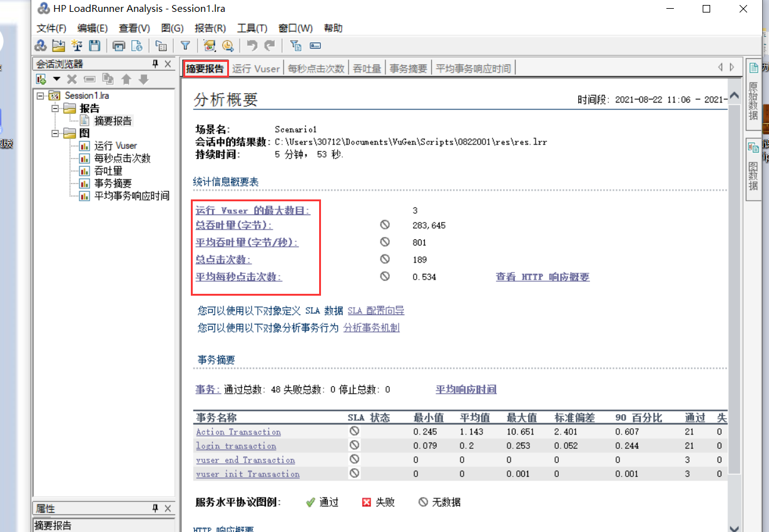
Task: Switch to the 事务摘要 tab
Action: click(x=408, y=69)
